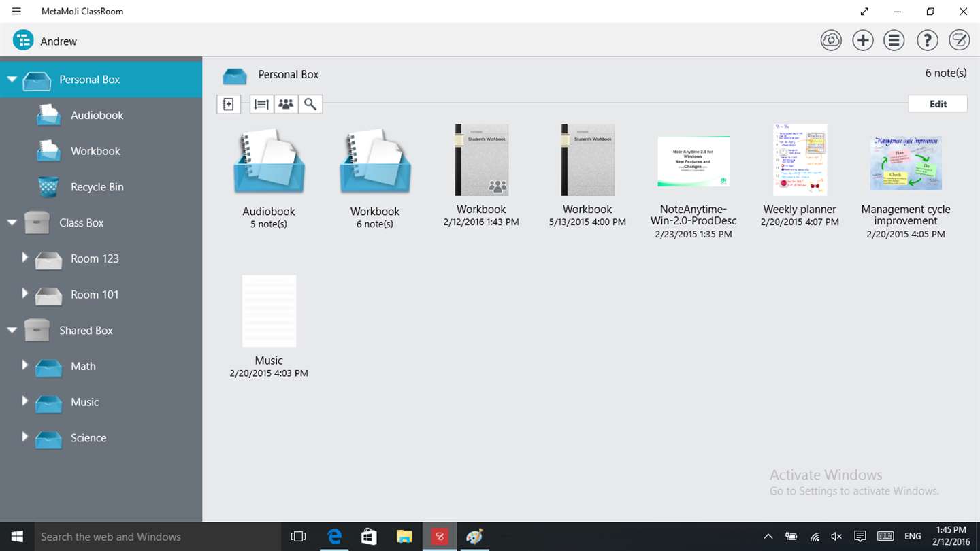Open the list menu icon in header
980x551 pixels.
[894, 41]
